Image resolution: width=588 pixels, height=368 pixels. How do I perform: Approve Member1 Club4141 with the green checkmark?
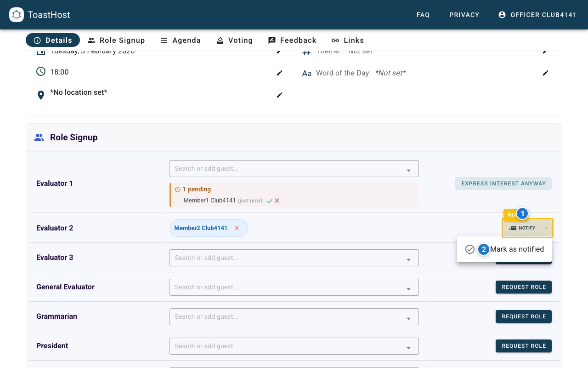(270, 201)
